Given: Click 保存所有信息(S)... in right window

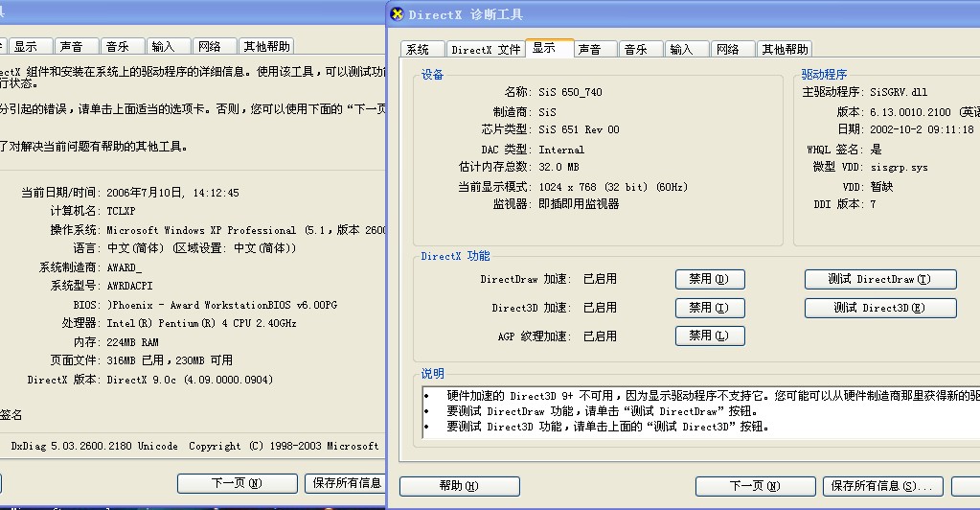Looking at the screenshot, I should tap(883, 486).
